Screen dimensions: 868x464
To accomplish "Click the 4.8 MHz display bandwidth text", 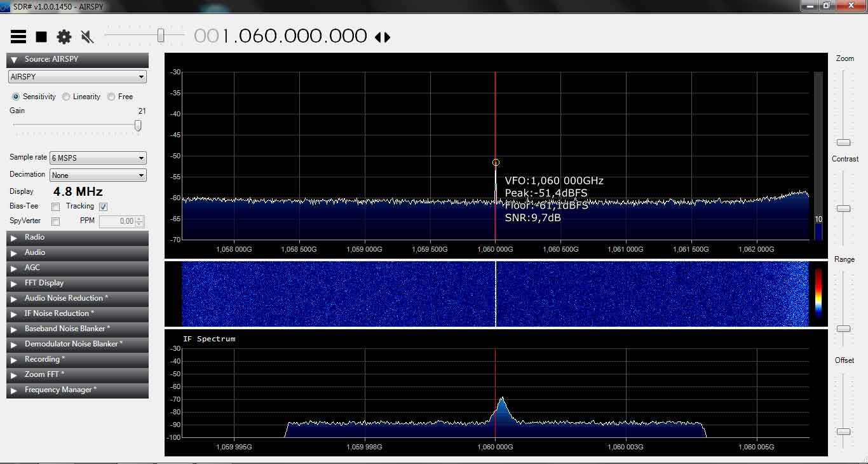I will pyautogui.click(x=78, y=191).
